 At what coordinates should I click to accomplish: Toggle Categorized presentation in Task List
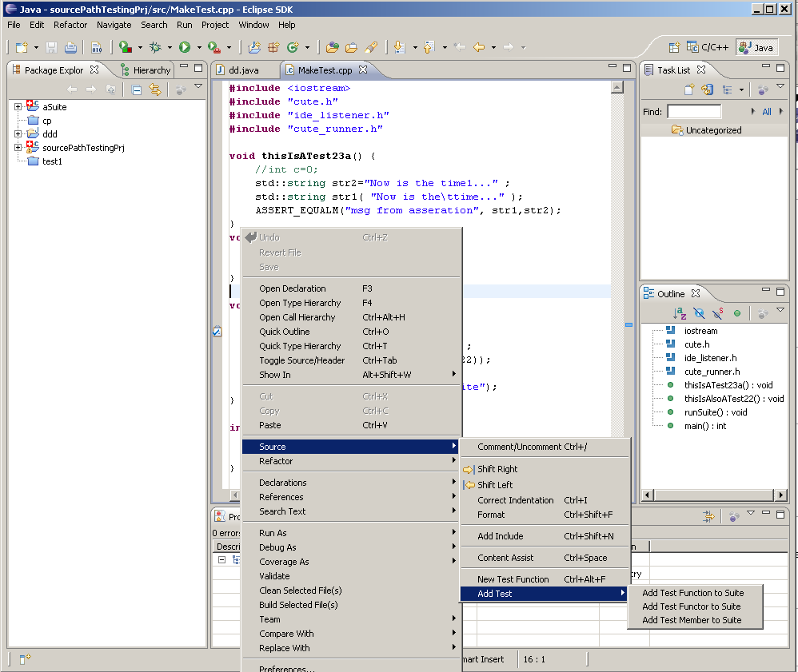[728, 90]
